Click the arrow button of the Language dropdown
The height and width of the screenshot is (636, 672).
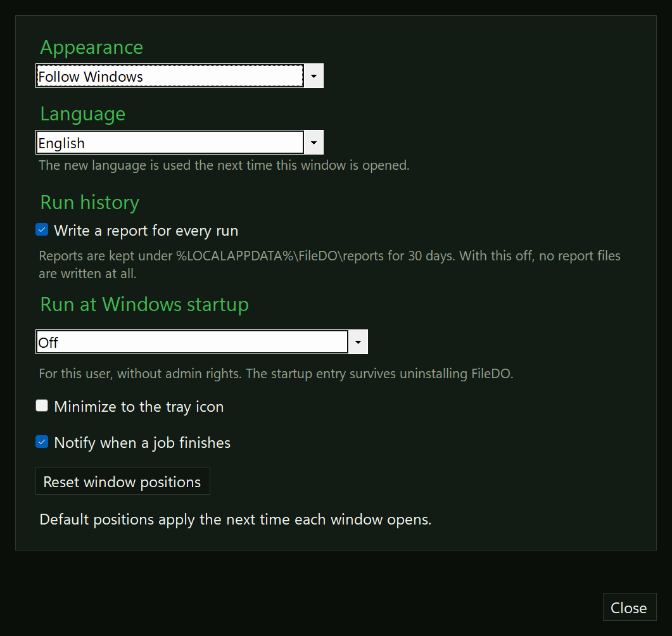(x=314, y=143)
